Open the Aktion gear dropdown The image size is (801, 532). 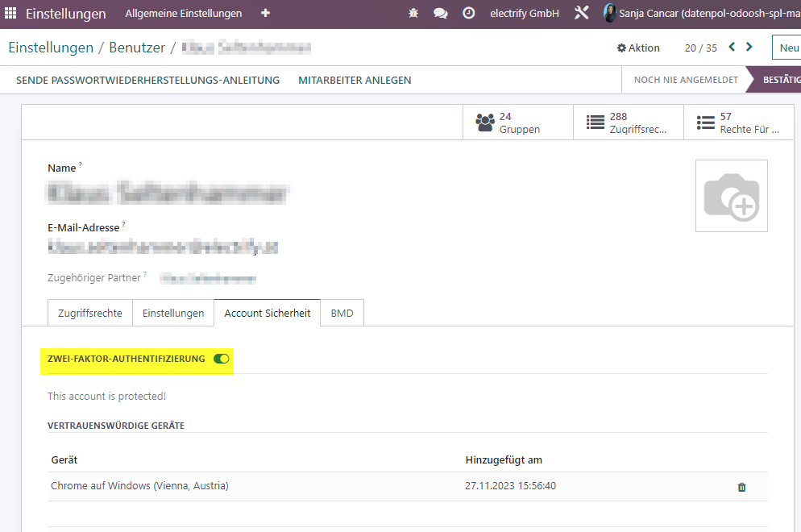(x=638, y=48)
